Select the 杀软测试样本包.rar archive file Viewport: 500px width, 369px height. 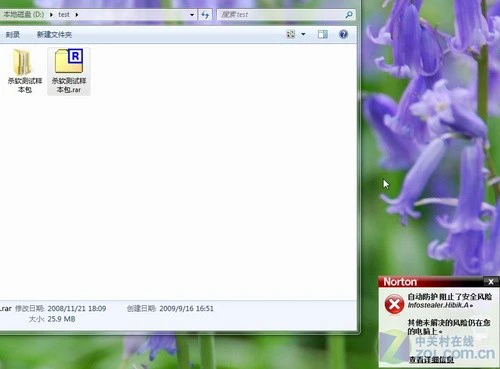coord(69,71)
